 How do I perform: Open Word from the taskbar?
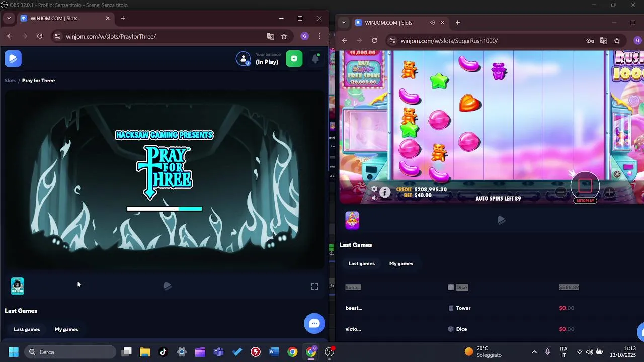tap(274, 352)
